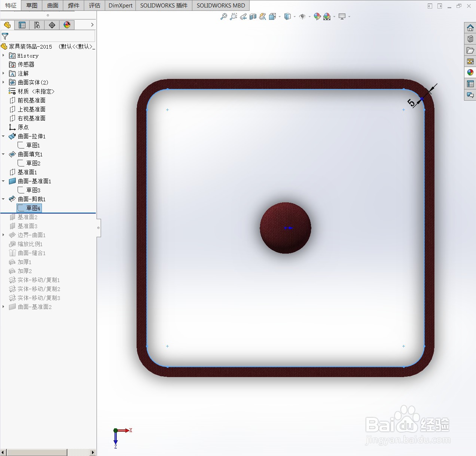Open the Design Library pane icon
Image resolution: width=476 pixels, height=456 pixels.
tap(470, 39)
